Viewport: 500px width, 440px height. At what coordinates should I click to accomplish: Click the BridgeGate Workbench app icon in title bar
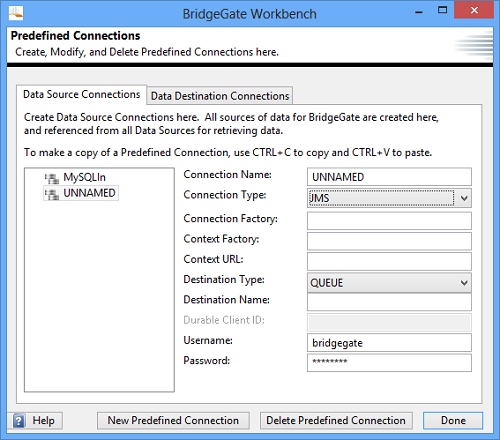[16, 13]
